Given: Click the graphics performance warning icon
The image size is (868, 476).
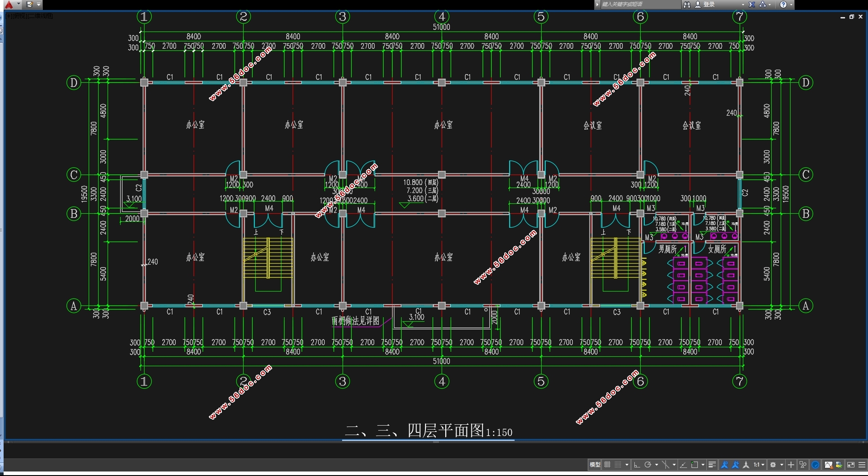Looking at the screenshot, I should pos(829,465).
